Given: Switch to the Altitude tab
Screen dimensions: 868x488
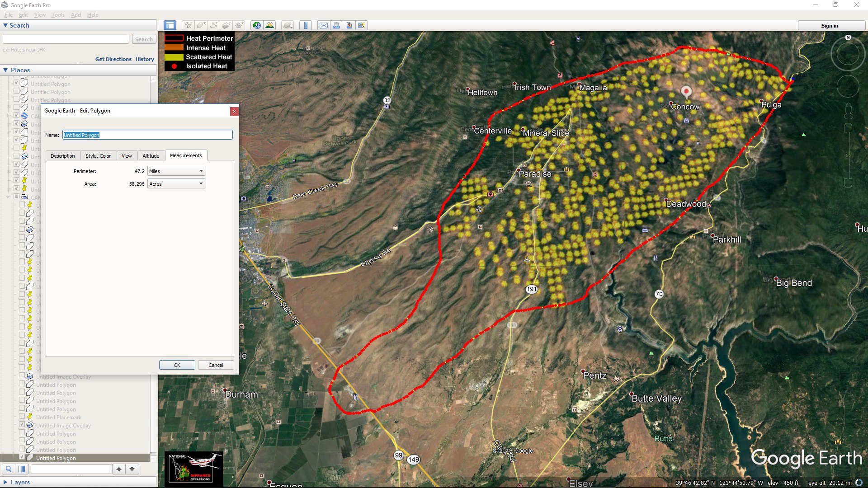Looking at the screenshot, I should pos(151,156).
